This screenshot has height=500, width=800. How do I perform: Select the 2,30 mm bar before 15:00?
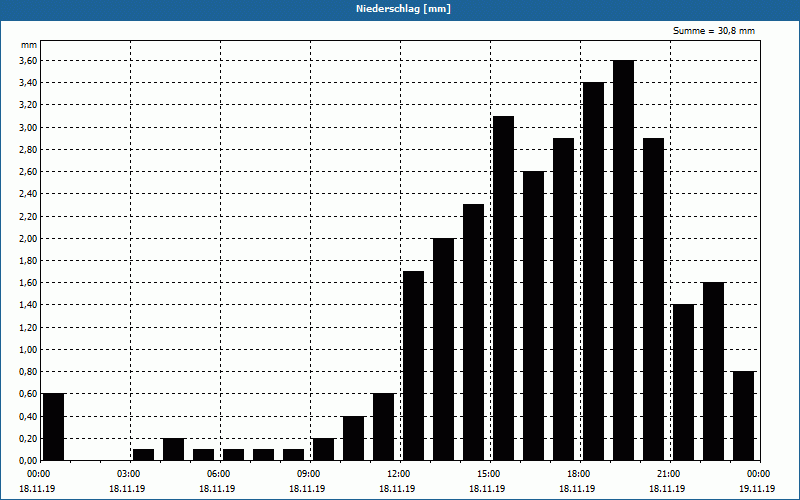[x=473, y=332]
